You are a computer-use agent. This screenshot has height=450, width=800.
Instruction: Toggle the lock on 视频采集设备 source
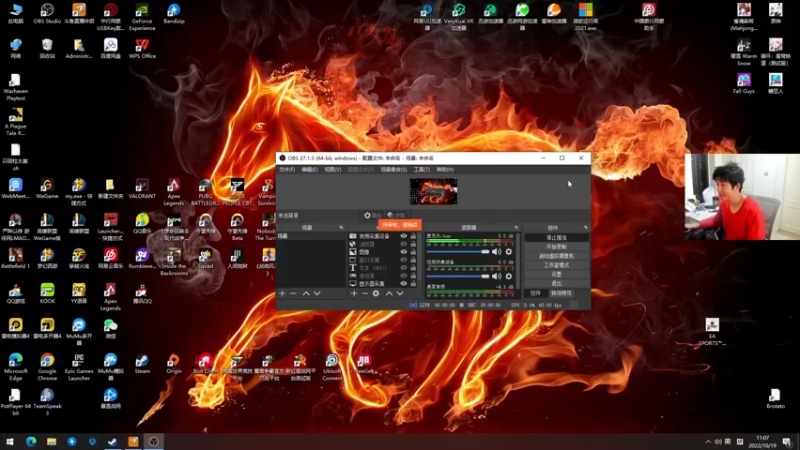click(413, 236)
